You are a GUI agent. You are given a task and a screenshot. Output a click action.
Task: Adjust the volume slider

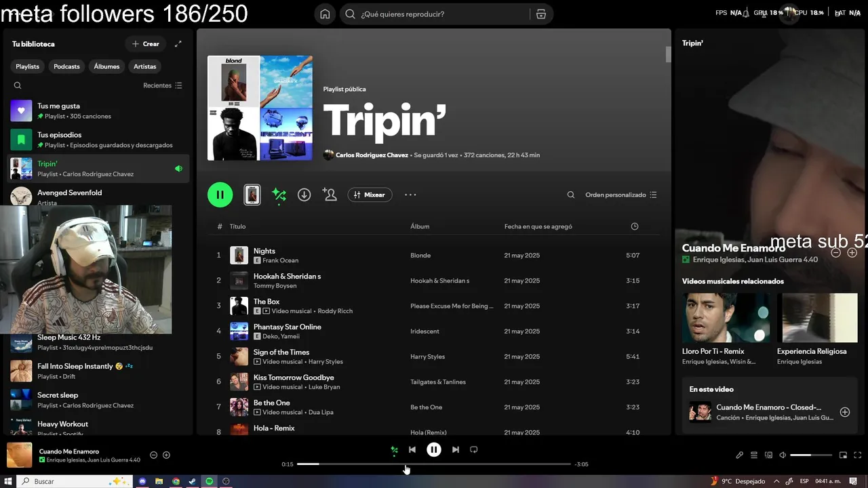click(811, 455)
